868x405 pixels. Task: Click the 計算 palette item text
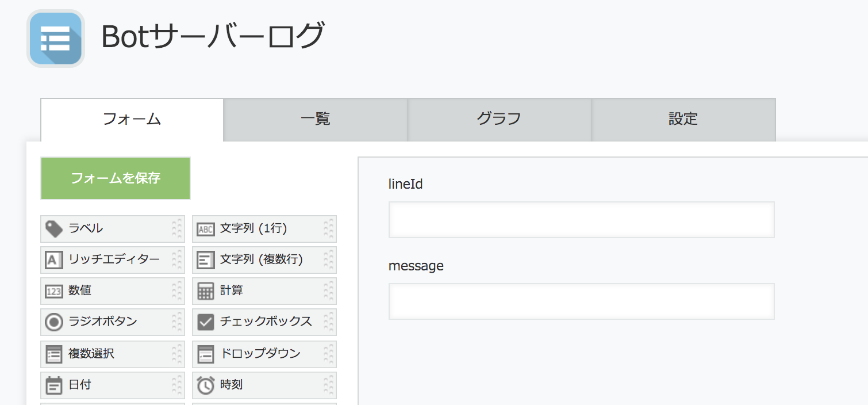click(x=232, y=291)
